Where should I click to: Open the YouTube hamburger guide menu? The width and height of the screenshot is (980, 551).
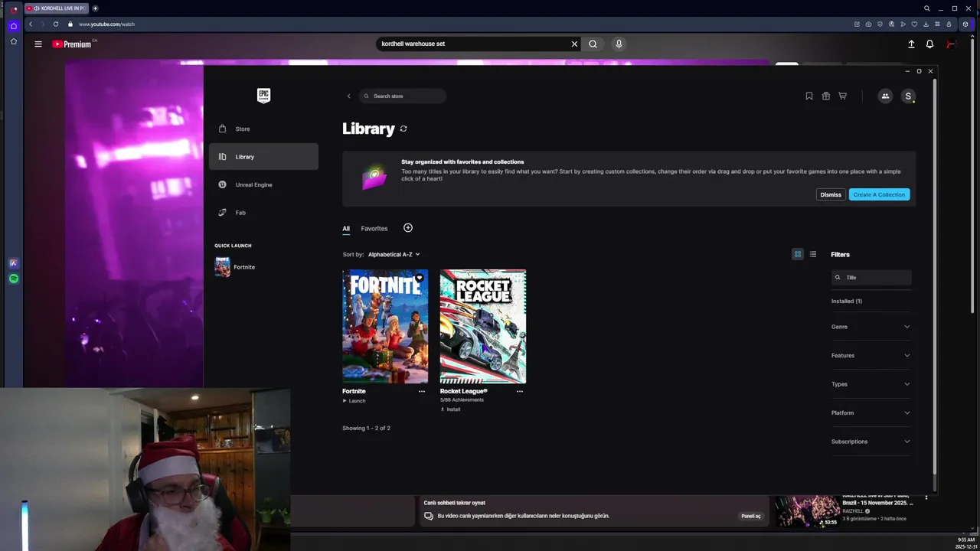click(38, 44)
